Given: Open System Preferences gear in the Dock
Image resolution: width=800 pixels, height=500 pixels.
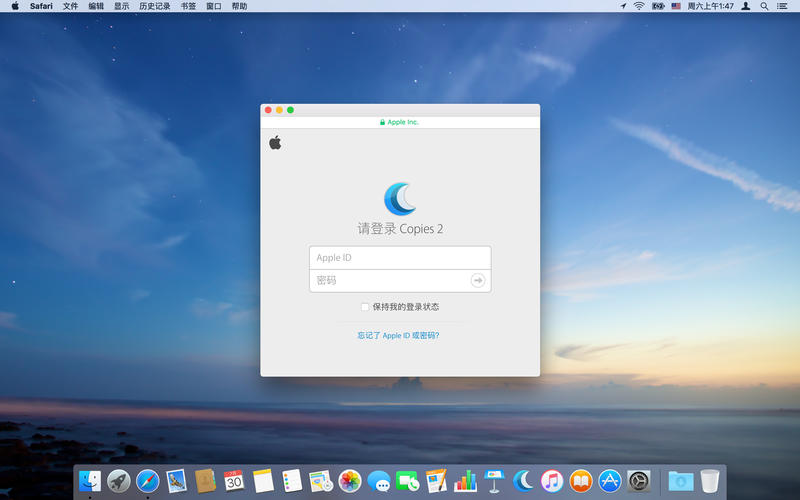Looking at the screenshot, I should coord(639,481).
